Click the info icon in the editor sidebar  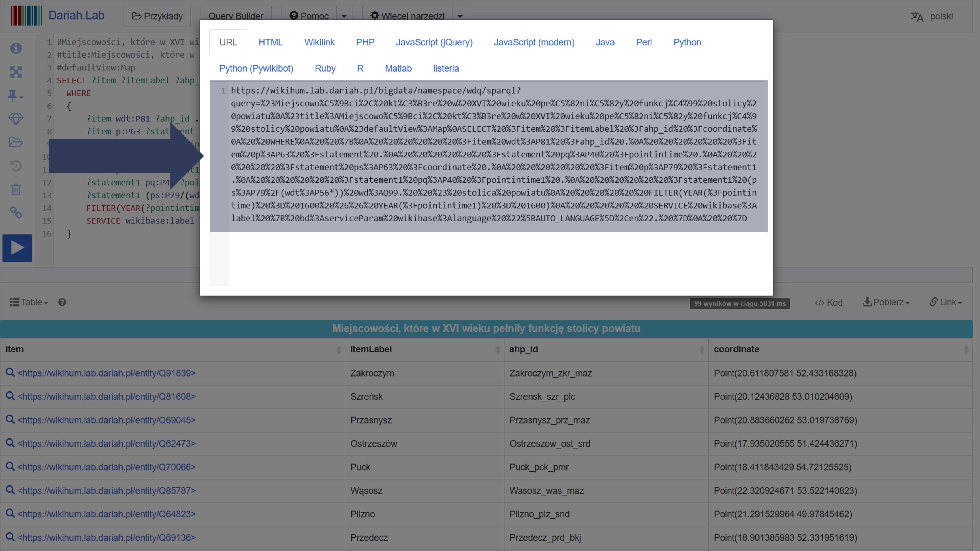(16, 48)
